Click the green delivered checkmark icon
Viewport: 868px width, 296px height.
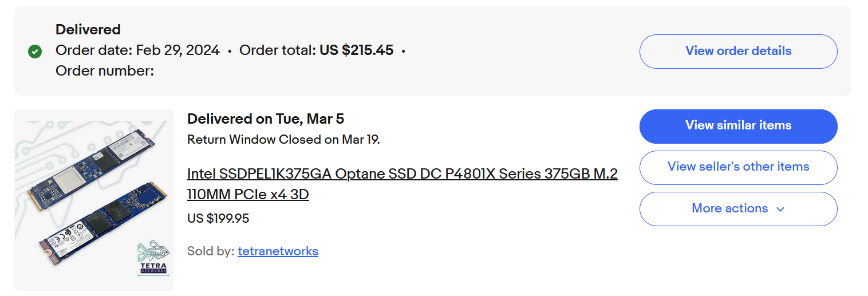(35, 52)
